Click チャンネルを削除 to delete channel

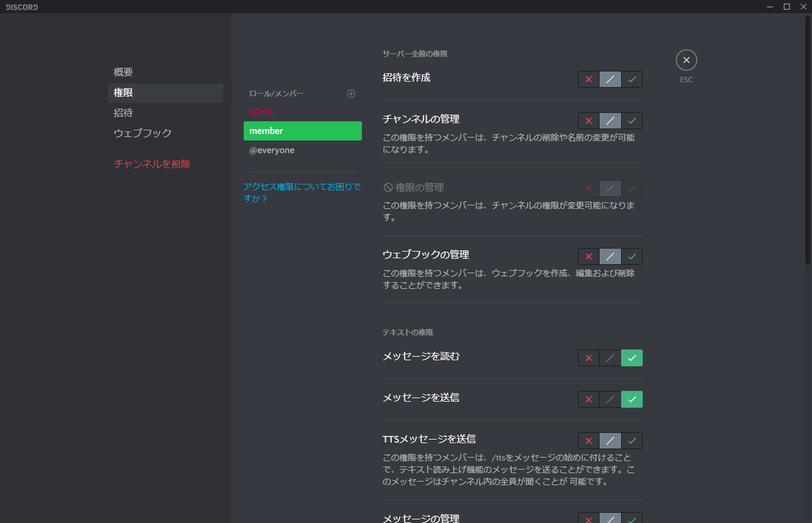pos(166,164)
